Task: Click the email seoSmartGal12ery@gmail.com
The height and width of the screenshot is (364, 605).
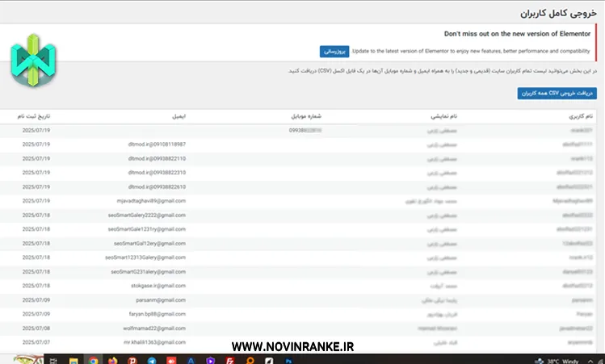Action: coord(149,243)
